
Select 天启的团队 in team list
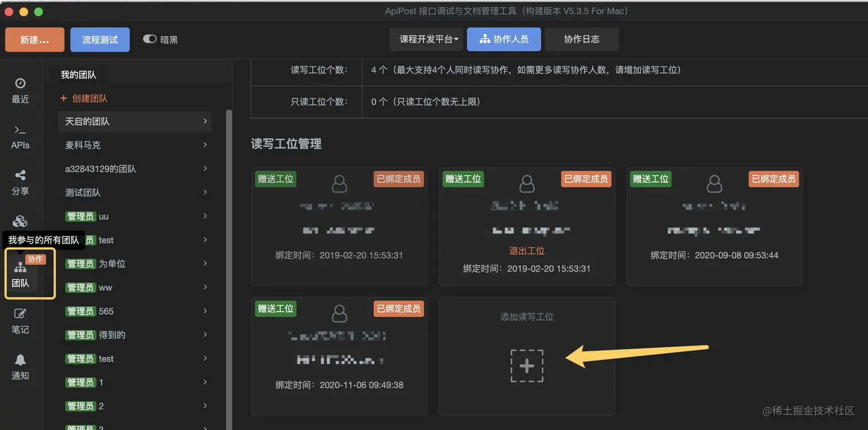tap(134, 122)
